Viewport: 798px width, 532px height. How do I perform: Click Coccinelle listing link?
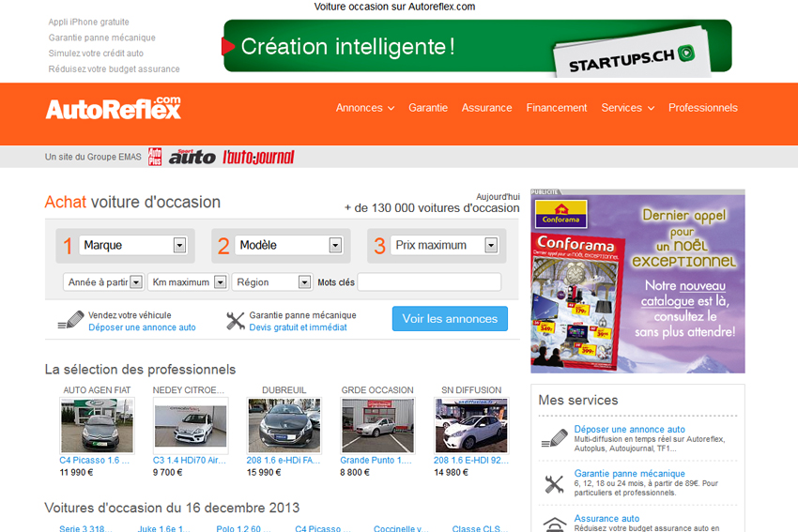point(401,528)
